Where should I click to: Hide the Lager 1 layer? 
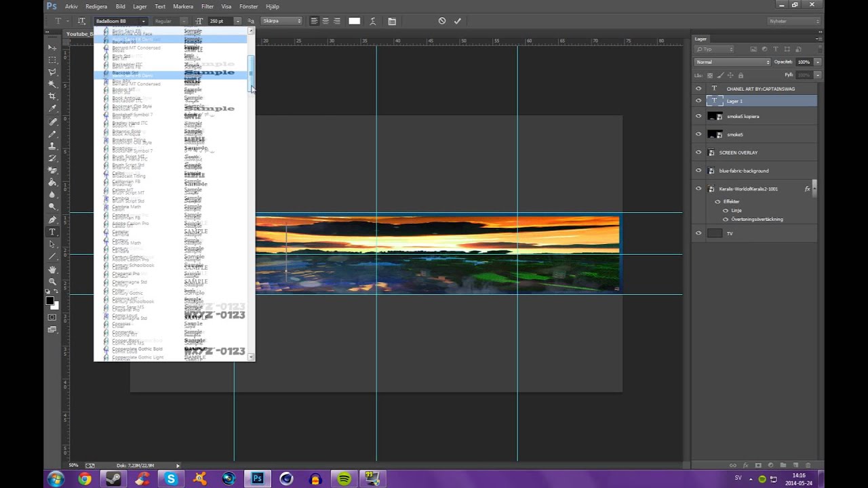click(698, 101)
